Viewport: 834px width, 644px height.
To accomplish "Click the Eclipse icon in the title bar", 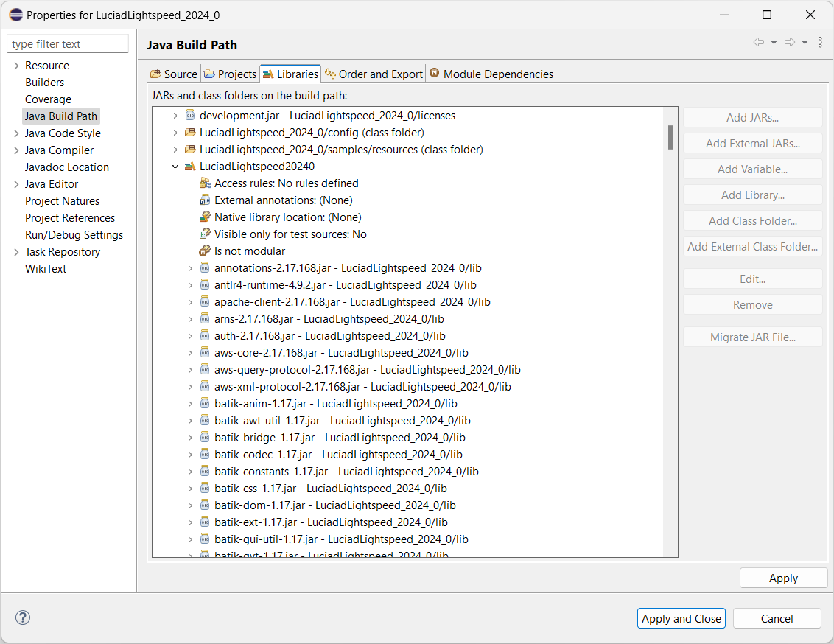I will (x=16, y=15).
